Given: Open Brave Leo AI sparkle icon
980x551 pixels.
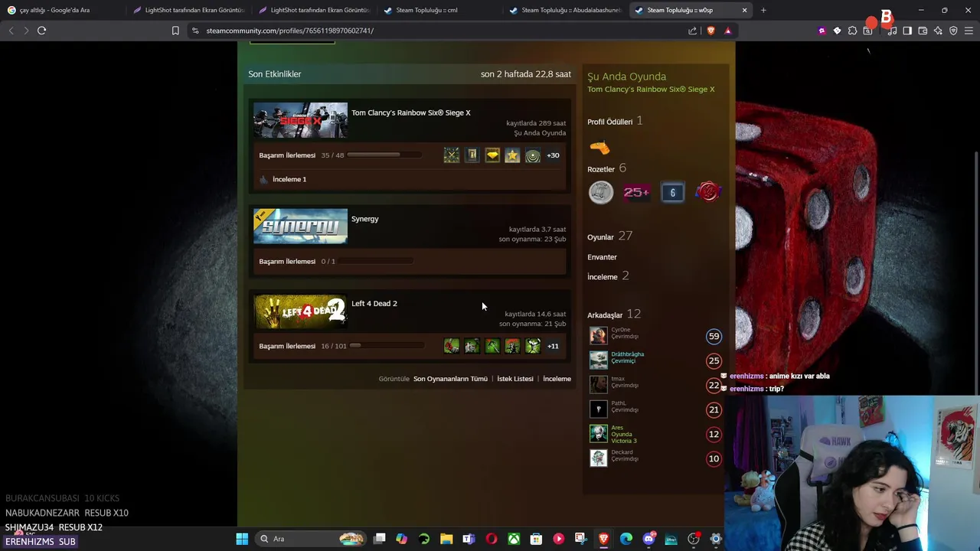Looking at the screenshot, I should (x=938, y=31).
